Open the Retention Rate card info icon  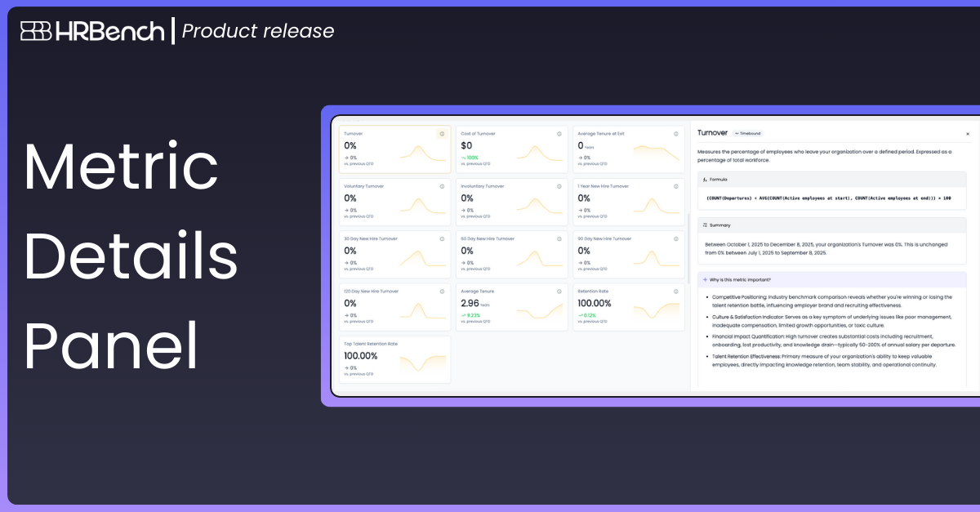[x=676, y=291]
